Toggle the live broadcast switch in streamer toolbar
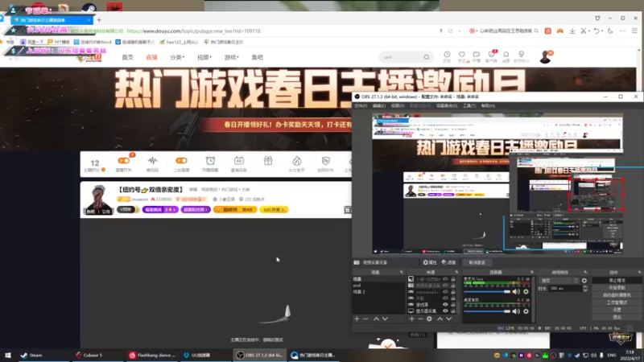Viewport: 644px width, 362px height. [124, 161]
